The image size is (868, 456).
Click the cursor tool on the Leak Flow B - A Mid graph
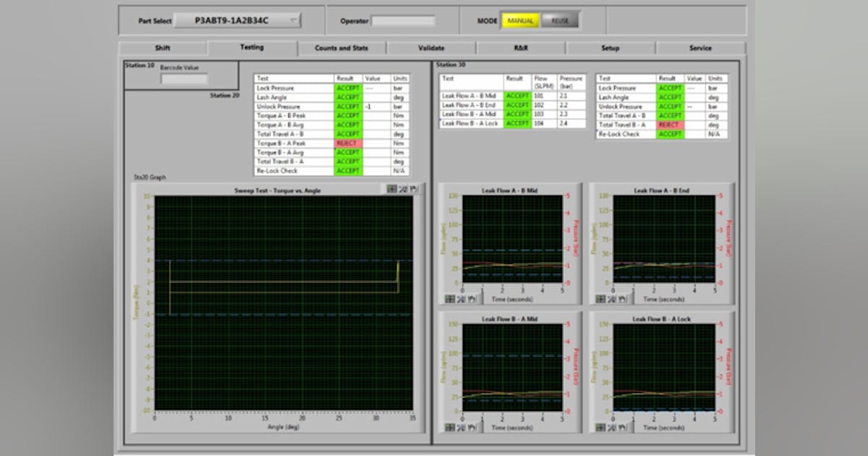[450, 426]
